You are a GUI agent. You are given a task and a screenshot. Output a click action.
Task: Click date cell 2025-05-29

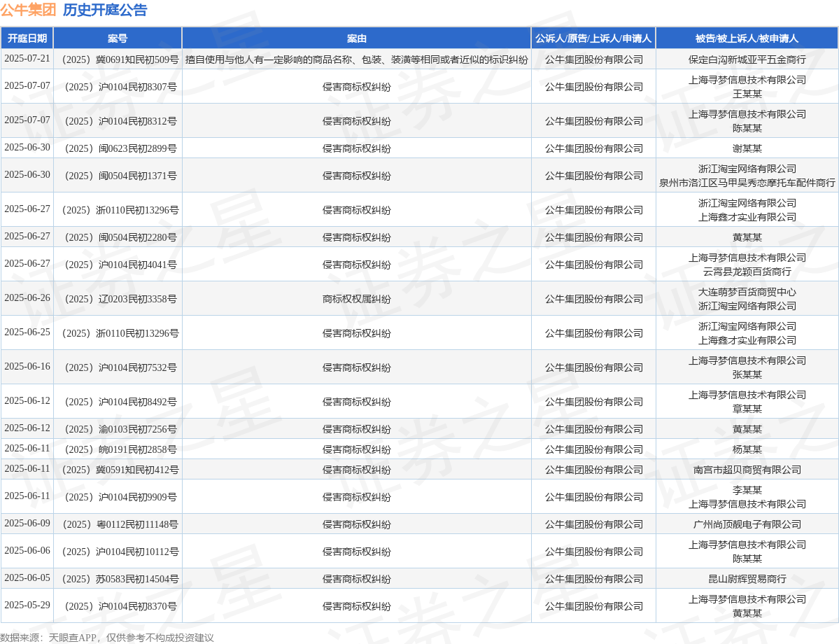(x=27, y=605)
